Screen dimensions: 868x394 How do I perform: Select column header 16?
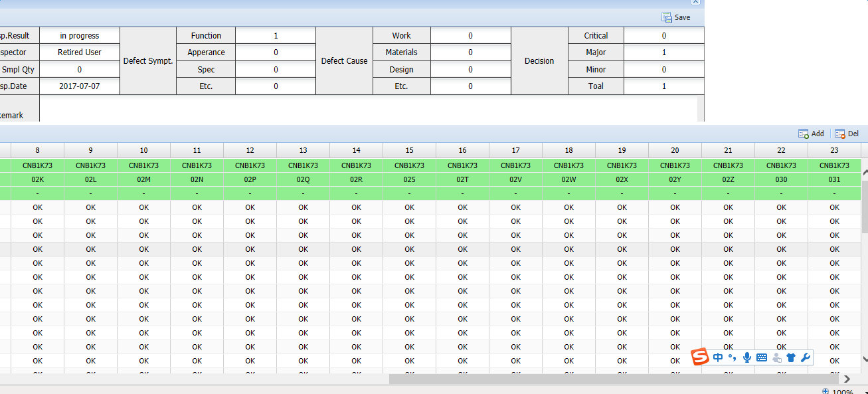coord(462,150)
